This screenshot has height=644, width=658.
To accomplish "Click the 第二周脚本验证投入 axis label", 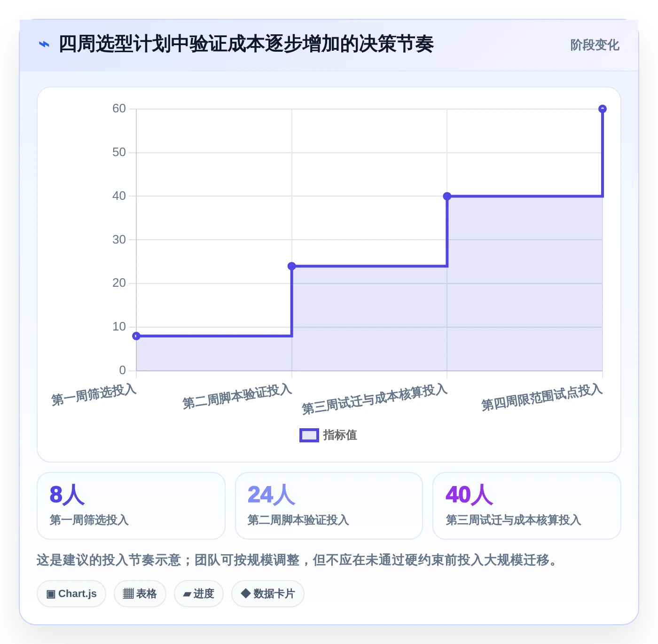I will (x=237, y=396).
